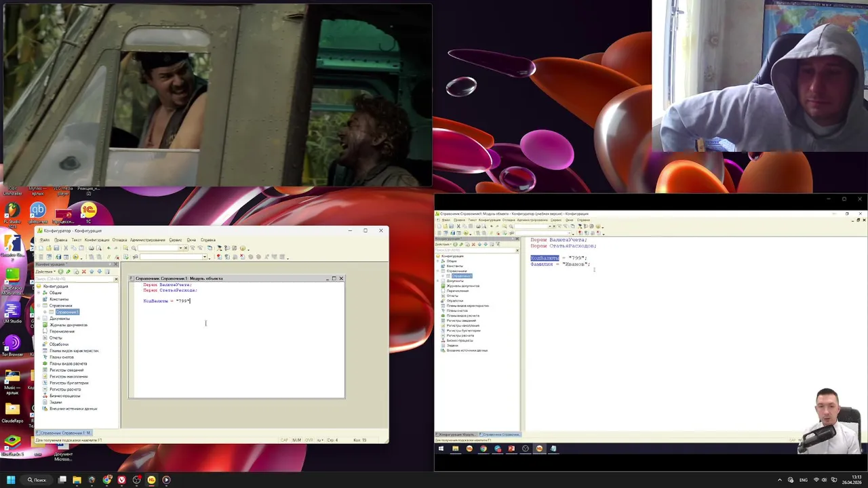The image size is (868, 488).
Task: Click Print icon in front Конфигуратор toolbar
Action: pyautogui.click(x=92, y=248)
